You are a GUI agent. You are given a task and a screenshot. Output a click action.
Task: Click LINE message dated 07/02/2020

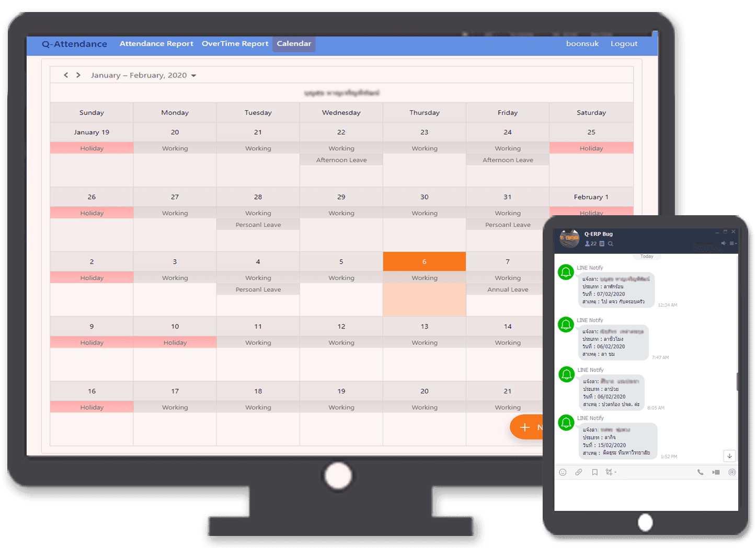616,290
